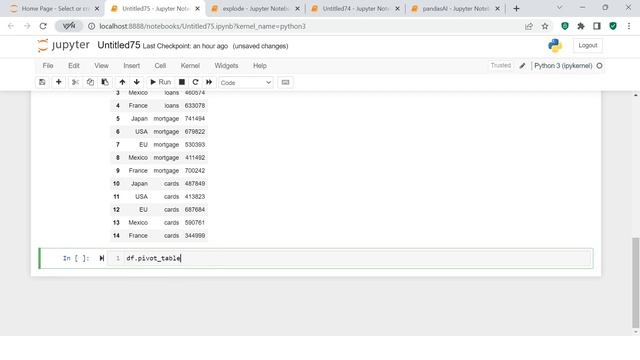This screenshot has height=360, width=640.
Task: Rename the notebook title Untitled75
Action: tap(119, 45)
